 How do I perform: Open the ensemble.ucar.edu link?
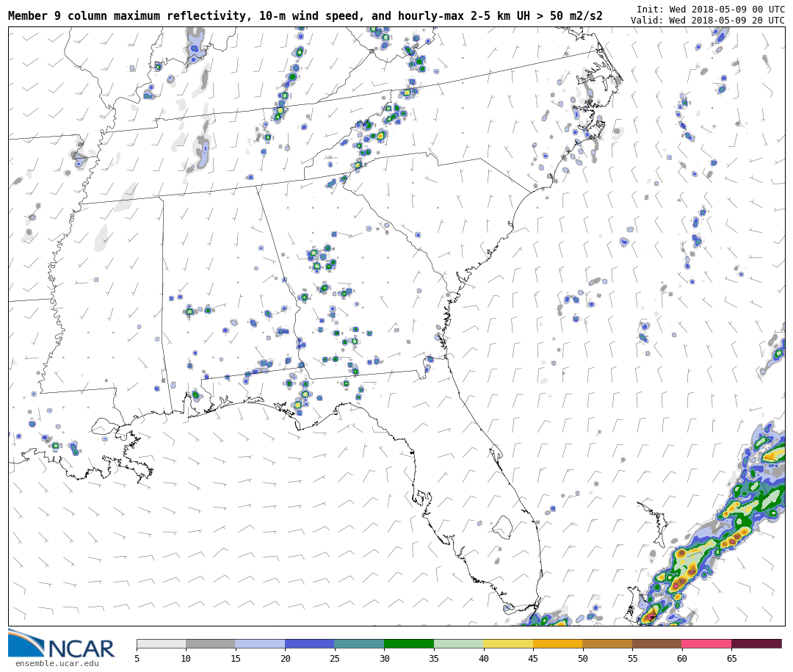point(57,664)
